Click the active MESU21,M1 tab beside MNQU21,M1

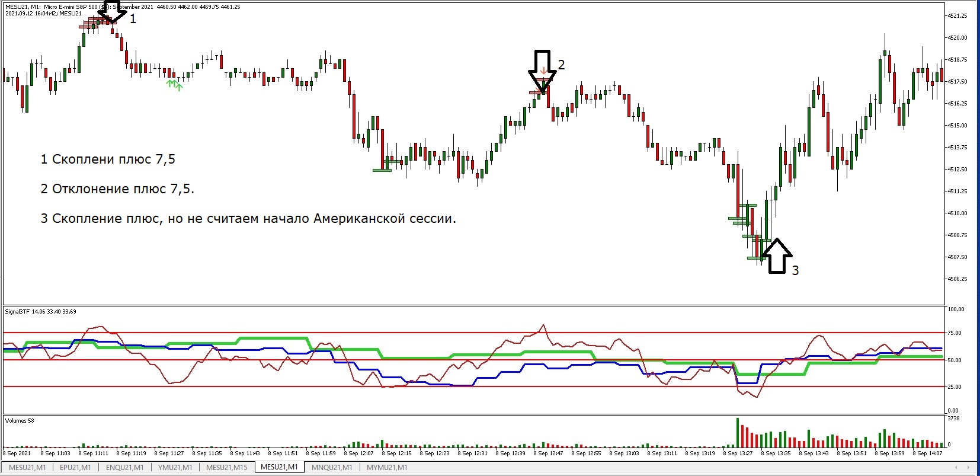pyautogui.click(x=279, y=467)
